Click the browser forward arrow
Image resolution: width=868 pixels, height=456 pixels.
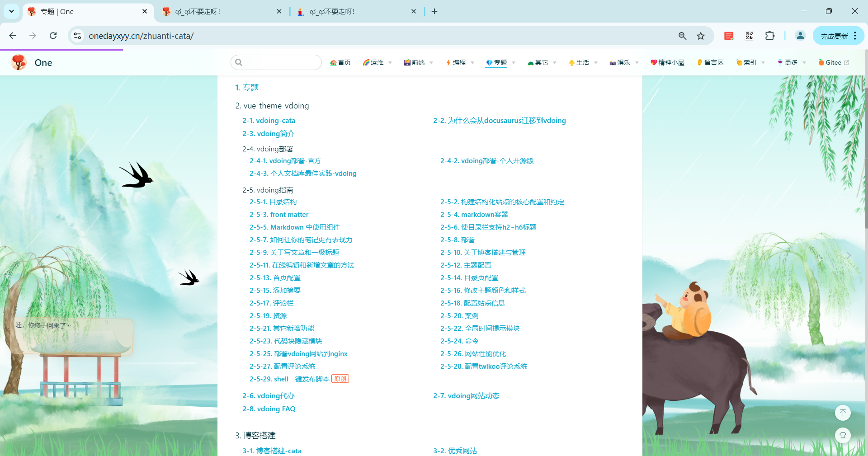point(33,36)
